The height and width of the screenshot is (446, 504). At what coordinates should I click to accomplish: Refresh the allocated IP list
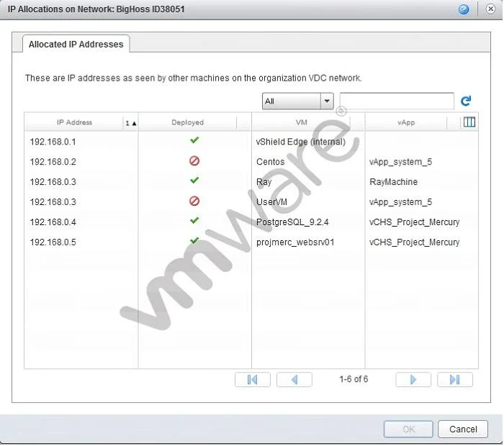coord(466,101)
